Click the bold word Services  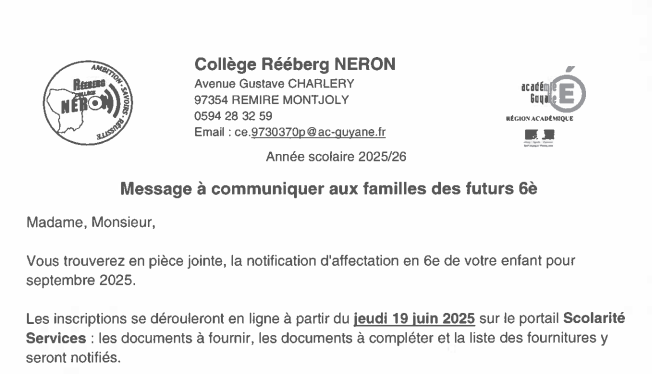(x=56, y=338)
